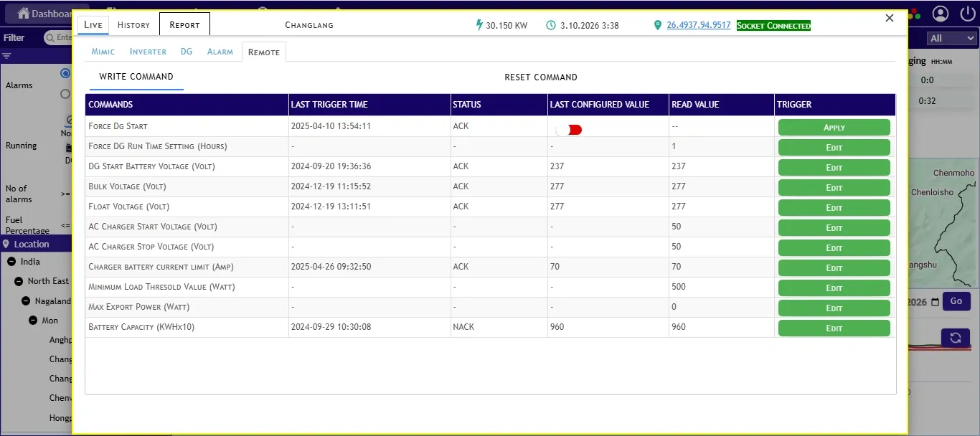The width and height of the screenshot is (980, 436).
Task: Collapse the North East tree node
Action: (19, 281)
